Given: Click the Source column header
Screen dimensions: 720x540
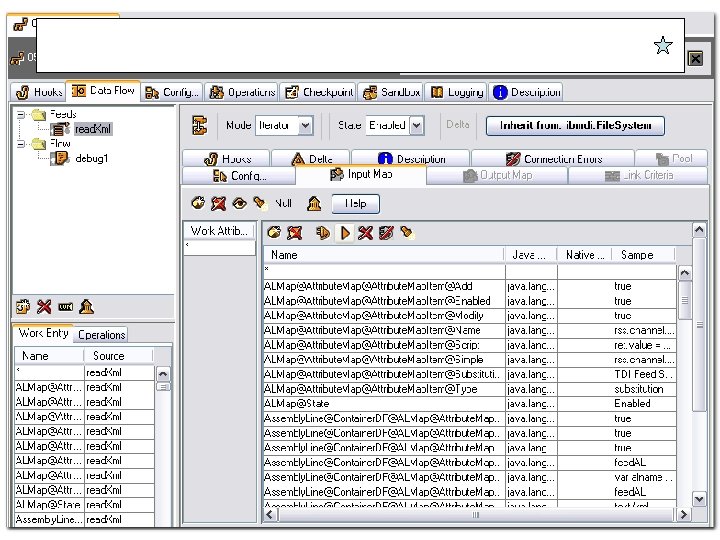Looking at the screenshot, I should pos(118,356).
